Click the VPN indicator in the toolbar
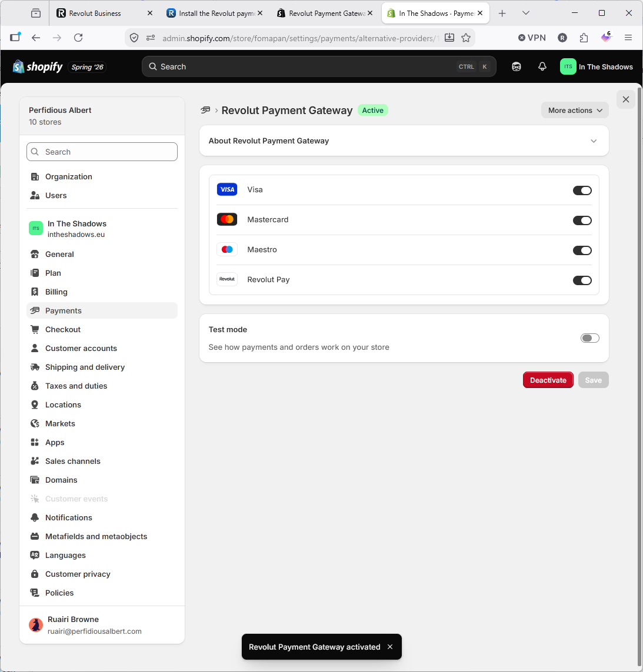This screenshot has width=643, height=672. [532, 38]
